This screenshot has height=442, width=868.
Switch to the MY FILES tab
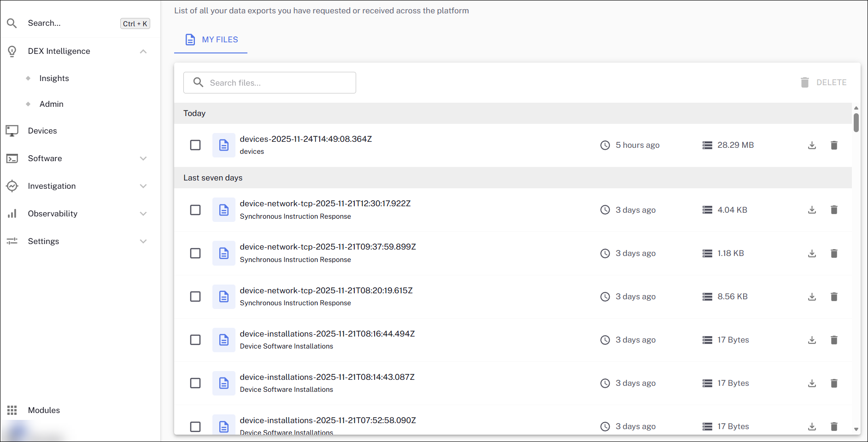coord(211,40)
